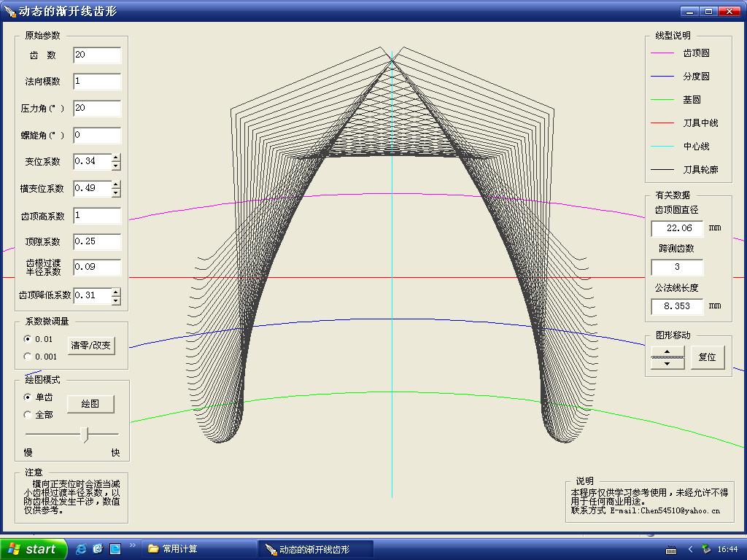
Task: Decrease 齿顶降低系数 with down arrow
Action: [116, 300]
